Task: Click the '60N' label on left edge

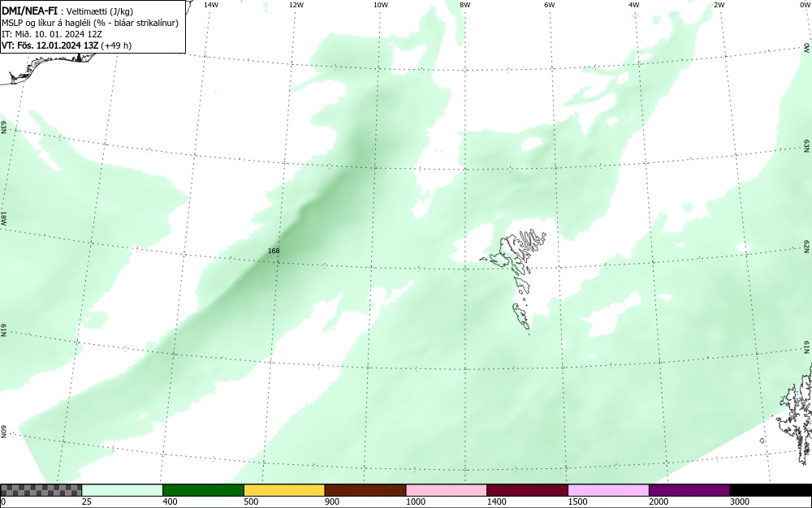Action: tap(3, 433)
